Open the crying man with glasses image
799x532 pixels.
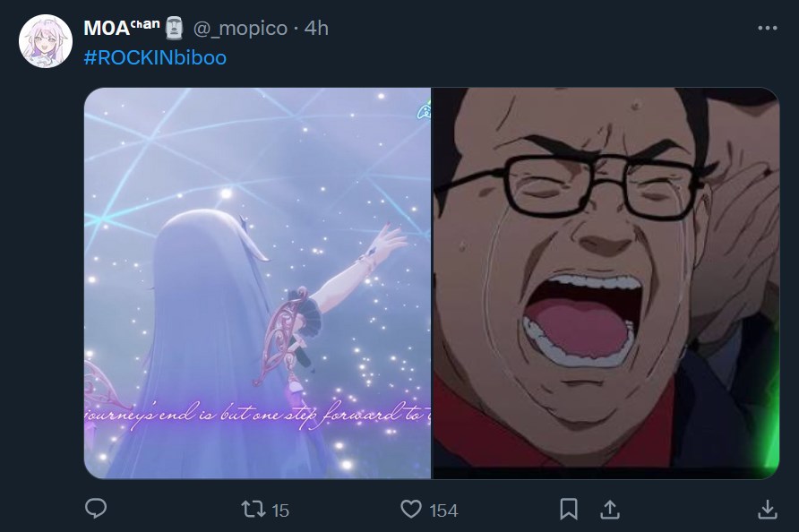point(606,283)
